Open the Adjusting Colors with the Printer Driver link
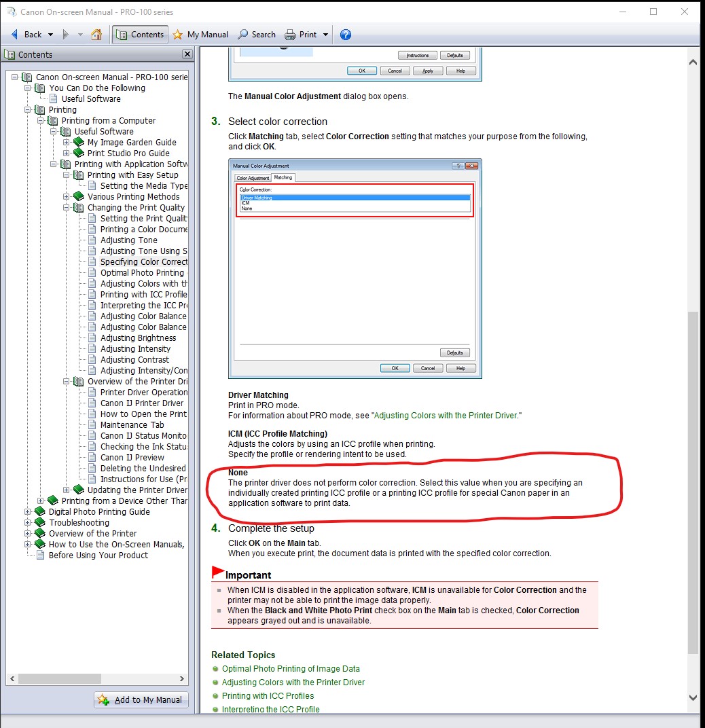This screenshot has width=705, height=728. (x=446, y=415)
